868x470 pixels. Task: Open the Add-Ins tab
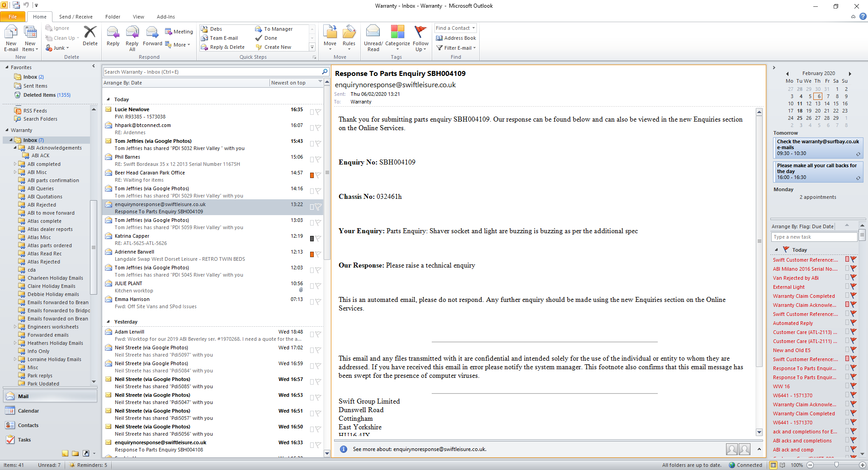coord(166,17)
